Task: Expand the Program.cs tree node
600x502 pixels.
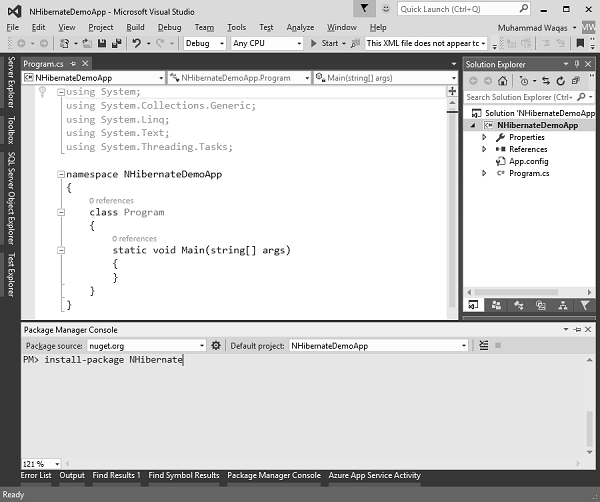Action: [x=484, y=173]
